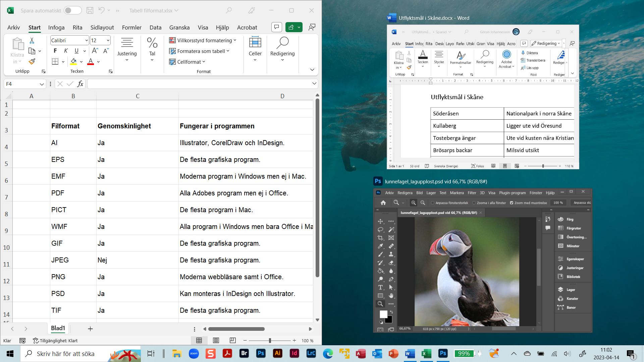Toggle the Spara automatiskt switch
This screenshot has height=362, width=644.
click(72, 10)
